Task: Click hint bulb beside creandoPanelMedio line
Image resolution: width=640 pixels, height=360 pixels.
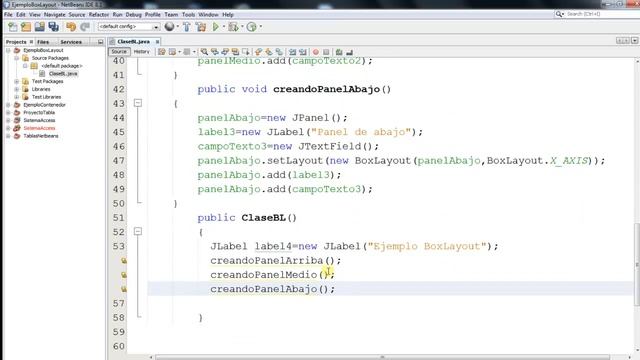Action: click(123, 275)
